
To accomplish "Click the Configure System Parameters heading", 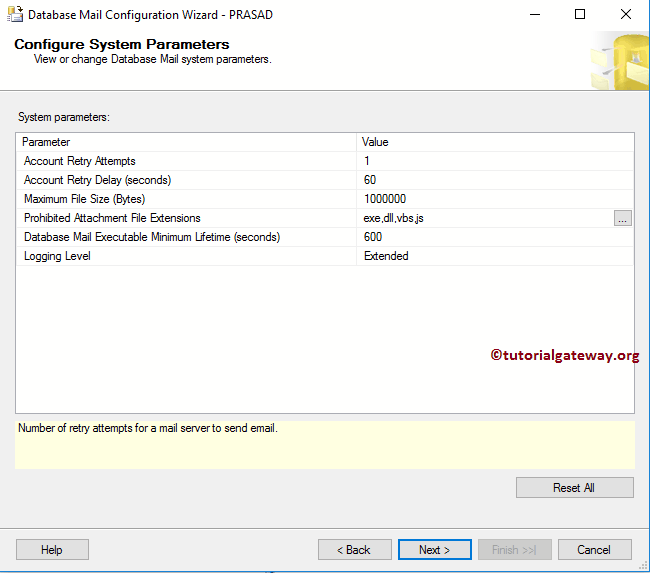I will (122, 44).
